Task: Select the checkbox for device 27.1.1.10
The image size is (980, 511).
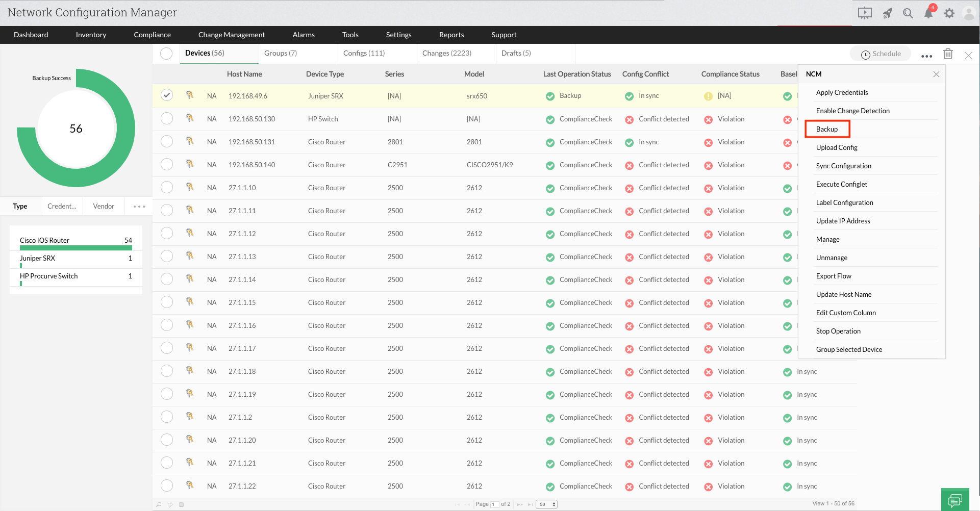Action: 166,187
